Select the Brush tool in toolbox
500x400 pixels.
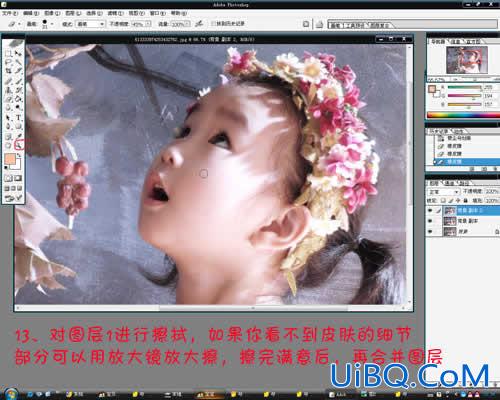(18, 81)
